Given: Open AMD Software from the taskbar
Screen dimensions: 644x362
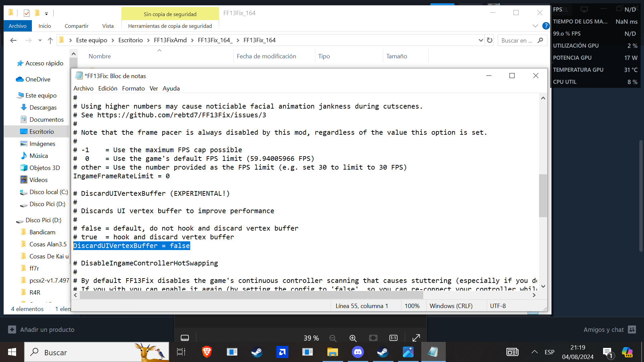Looking at the screenshot, I should (282, 352).
